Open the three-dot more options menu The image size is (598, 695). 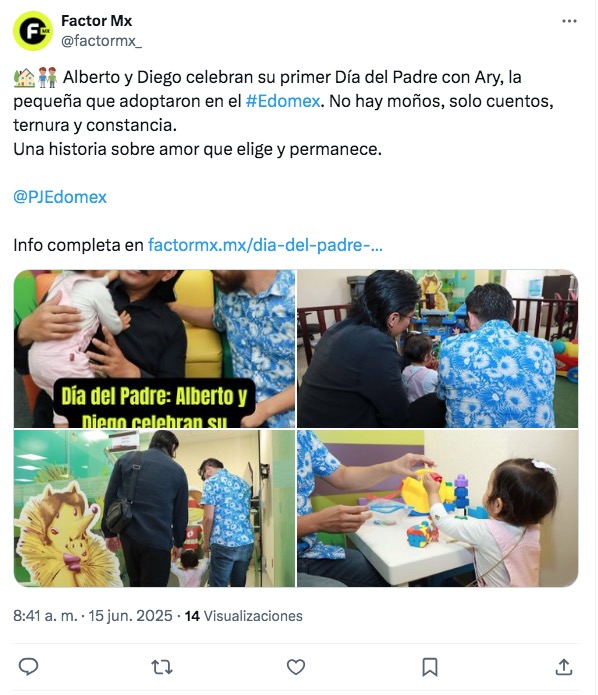569,21
